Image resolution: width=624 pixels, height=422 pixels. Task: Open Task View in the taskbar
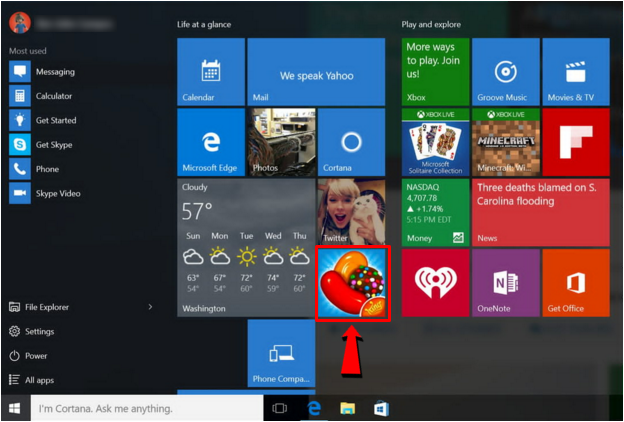pyautogui.click(x=280, y=409)
